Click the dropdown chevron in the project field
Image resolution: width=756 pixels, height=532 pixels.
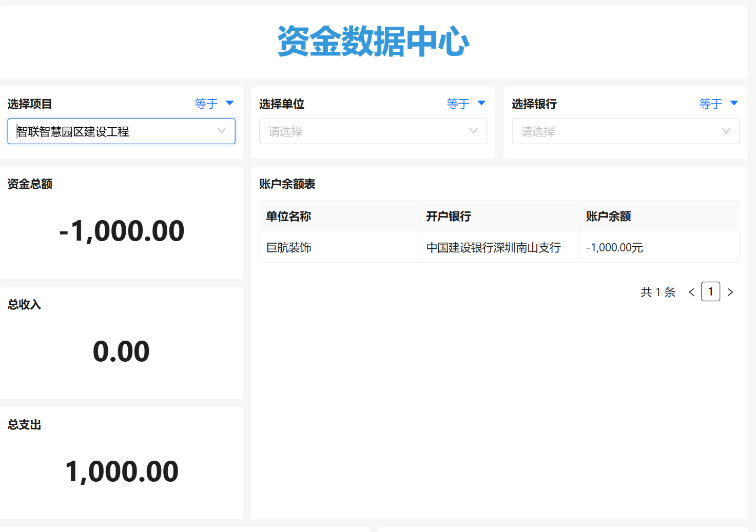(x=222, y=131)
